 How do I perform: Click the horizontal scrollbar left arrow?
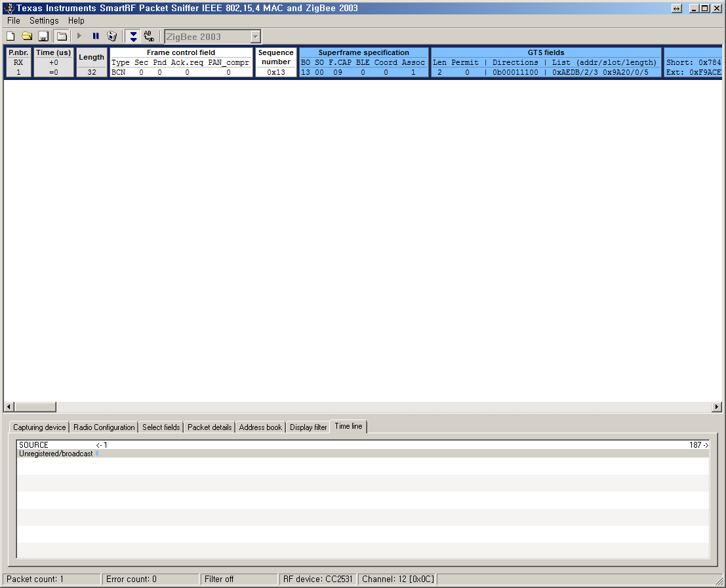[9, 406]
